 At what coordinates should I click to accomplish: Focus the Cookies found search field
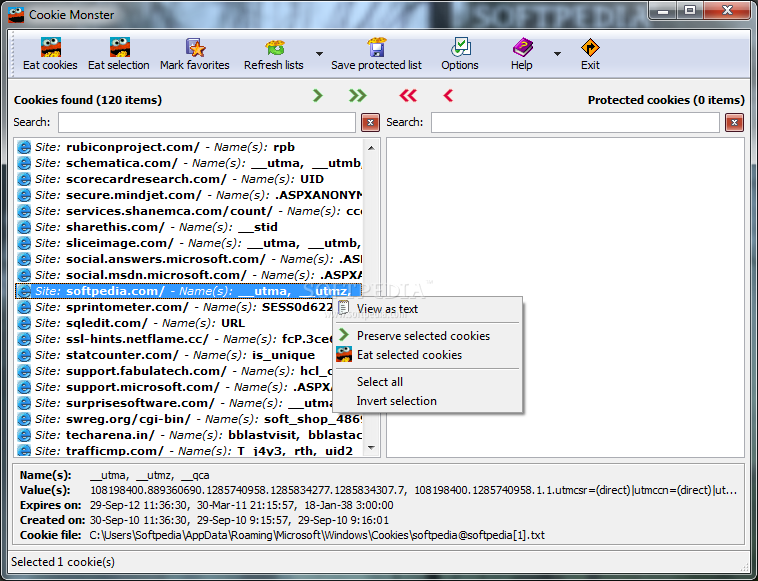[207, 122]
